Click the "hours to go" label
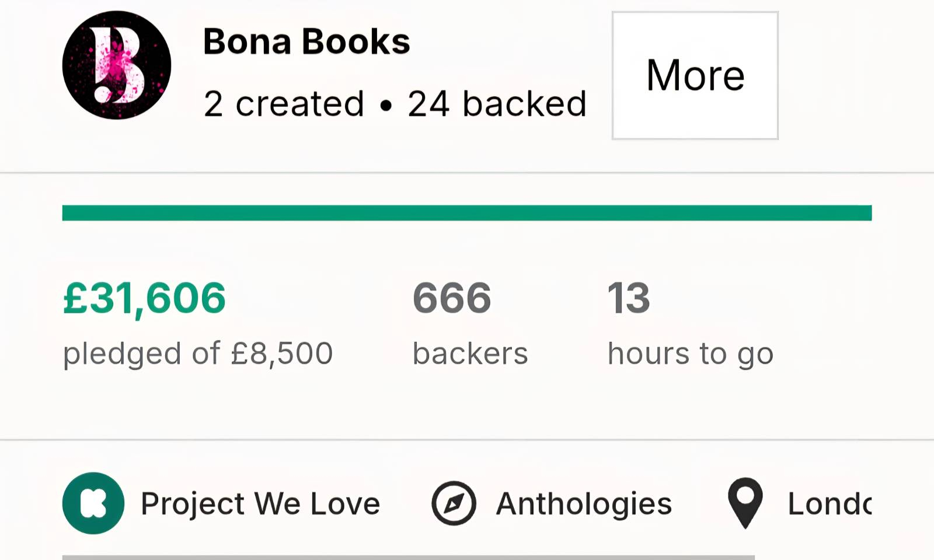This screenshot has height=560, width=934. 691,353
